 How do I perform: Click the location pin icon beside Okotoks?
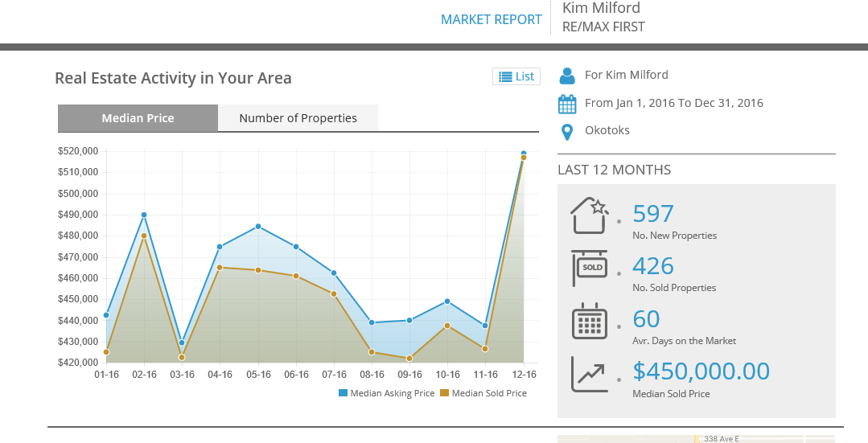point(567,131)
